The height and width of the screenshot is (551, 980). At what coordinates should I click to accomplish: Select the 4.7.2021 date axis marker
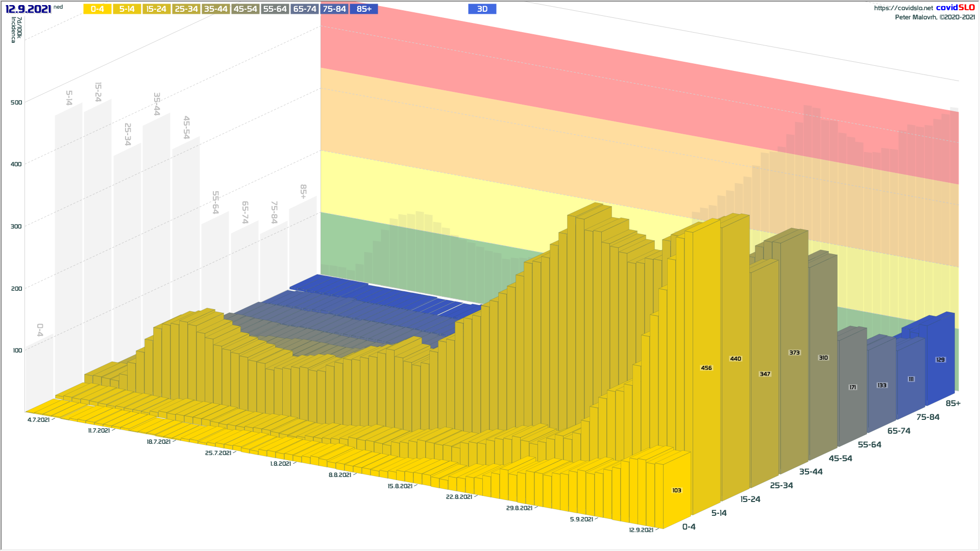tap(38, 420)
